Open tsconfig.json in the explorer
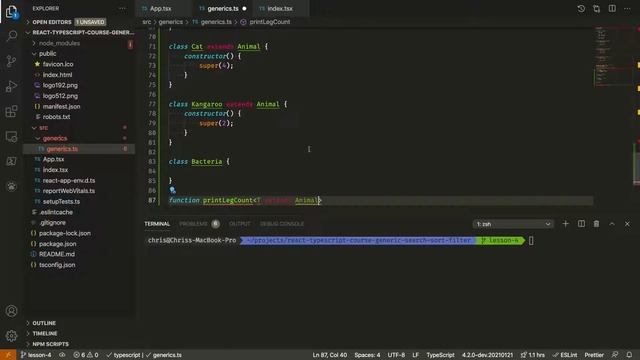Screen dimensions: 640x360 57,265
